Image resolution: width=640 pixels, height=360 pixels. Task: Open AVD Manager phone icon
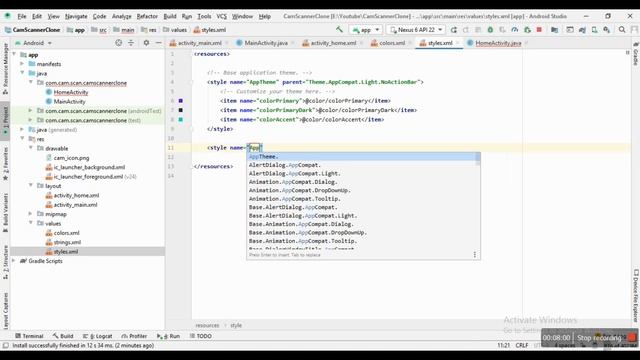click(595, 30)
